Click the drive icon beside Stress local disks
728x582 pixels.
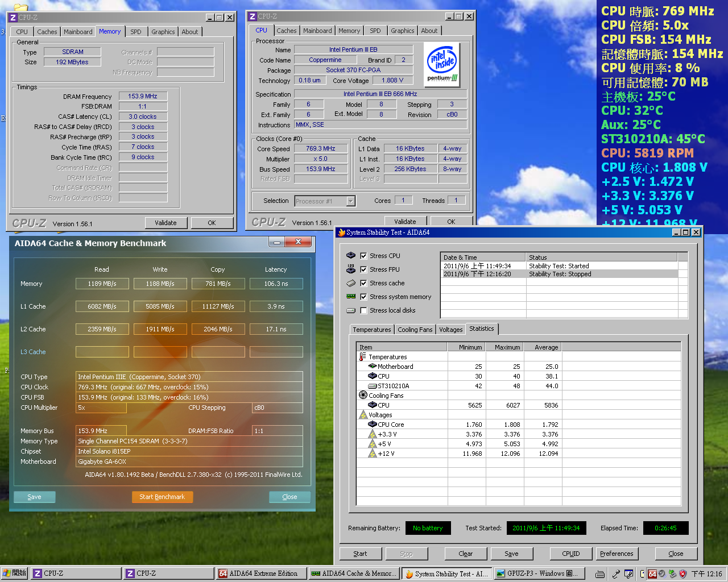tap(351, 310)
